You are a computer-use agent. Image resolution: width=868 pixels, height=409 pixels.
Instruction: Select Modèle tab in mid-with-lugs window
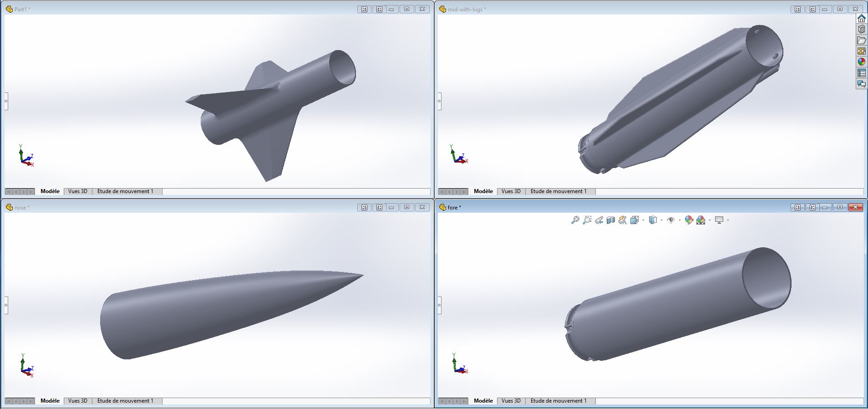pos(483,191)
